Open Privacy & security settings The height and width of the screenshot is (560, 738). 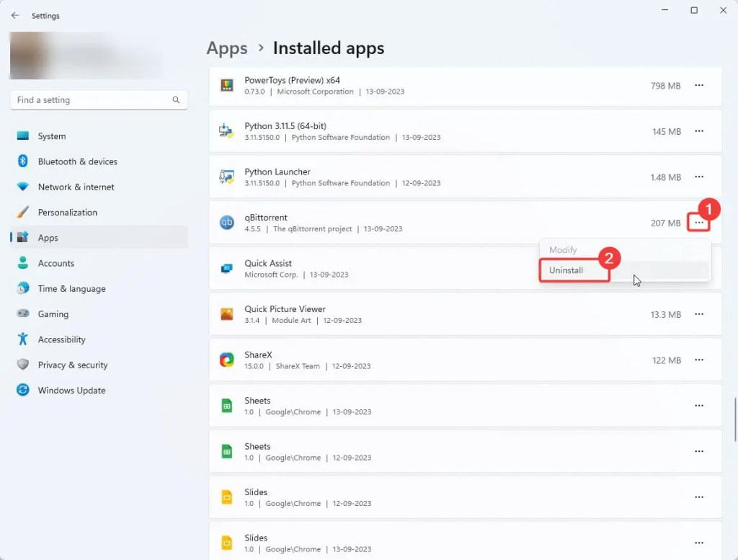pyautogui.click(x=99, y=365)
